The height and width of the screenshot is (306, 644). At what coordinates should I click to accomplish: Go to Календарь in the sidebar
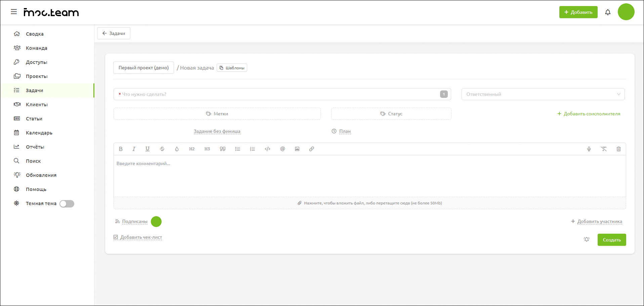click(39, 133)
